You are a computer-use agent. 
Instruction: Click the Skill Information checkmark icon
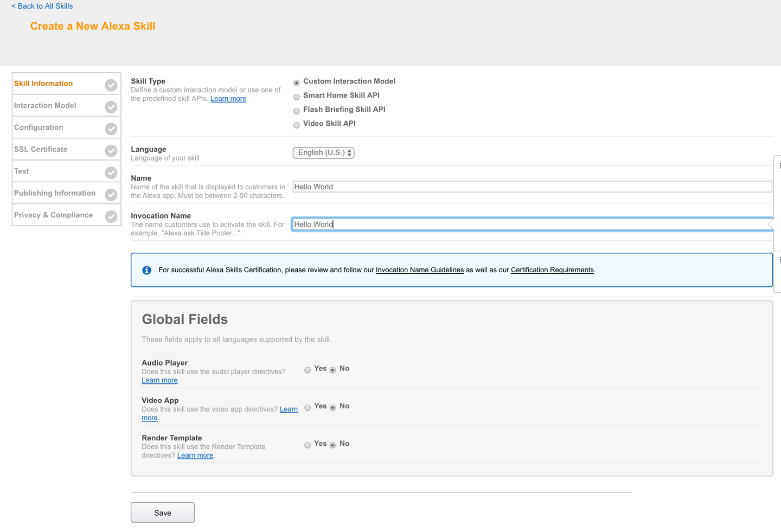(111, 85)
